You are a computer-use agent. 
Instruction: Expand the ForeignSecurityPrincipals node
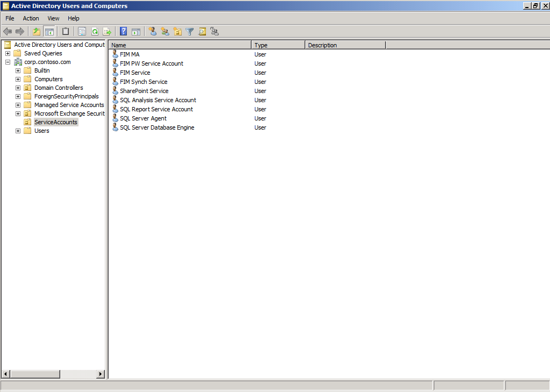click(x=18, y=96)
